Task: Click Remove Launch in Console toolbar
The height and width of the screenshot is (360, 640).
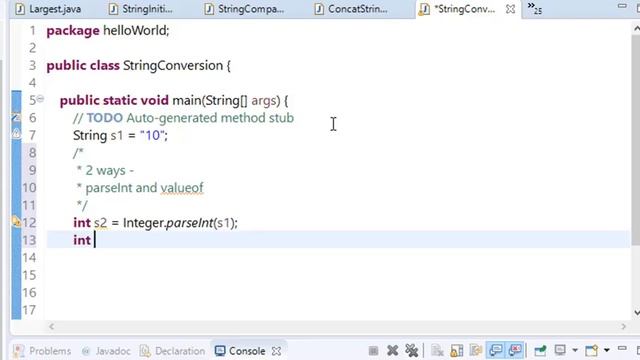Action: coord(393,351)
